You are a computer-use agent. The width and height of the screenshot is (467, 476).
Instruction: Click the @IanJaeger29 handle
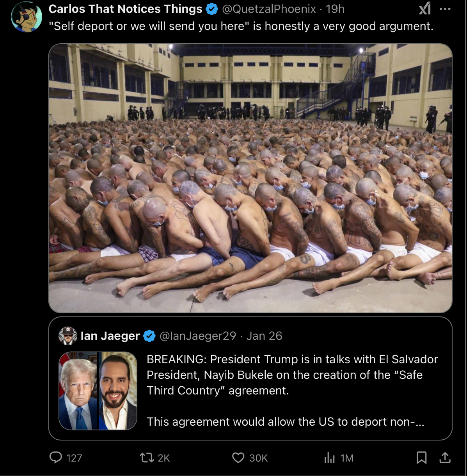click(198, 336)
